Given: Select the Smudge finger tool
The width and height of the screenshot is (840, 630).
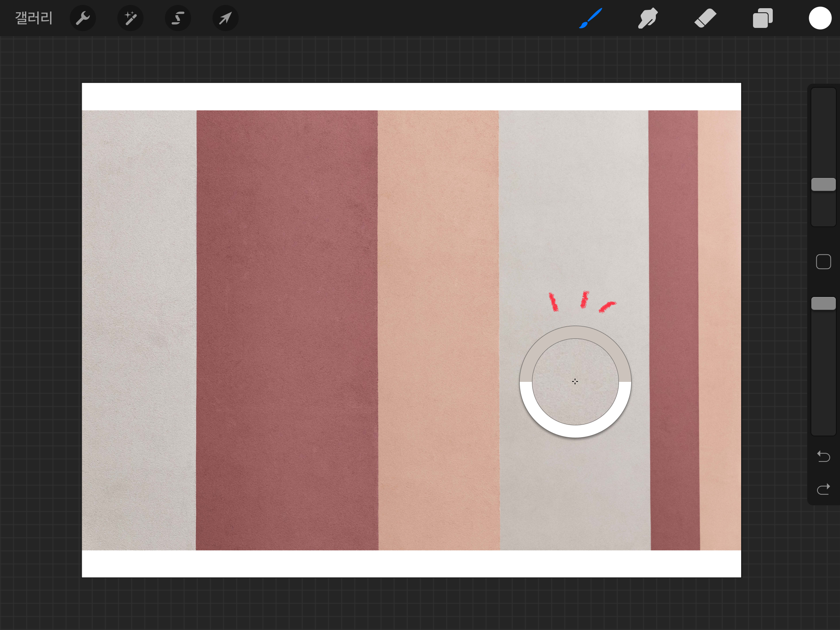Looking at the screenshot, I should point(648,18).
